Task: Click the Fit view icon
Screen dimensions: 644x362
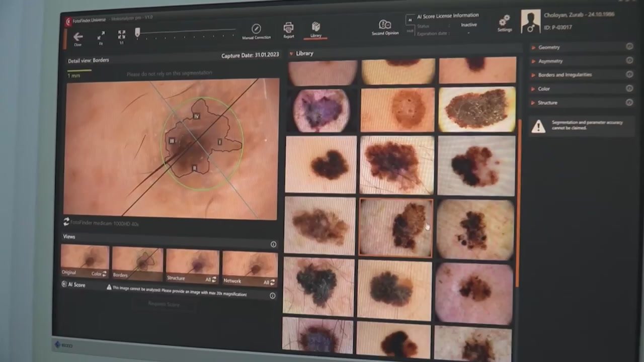Action: [x=101, y=35]
